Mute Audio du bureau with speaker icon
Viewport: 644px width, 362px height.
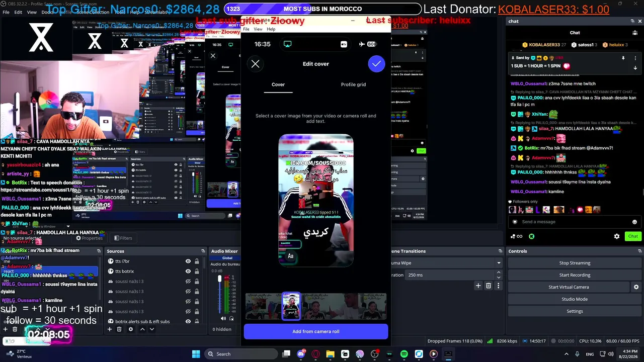pos(223,318)
